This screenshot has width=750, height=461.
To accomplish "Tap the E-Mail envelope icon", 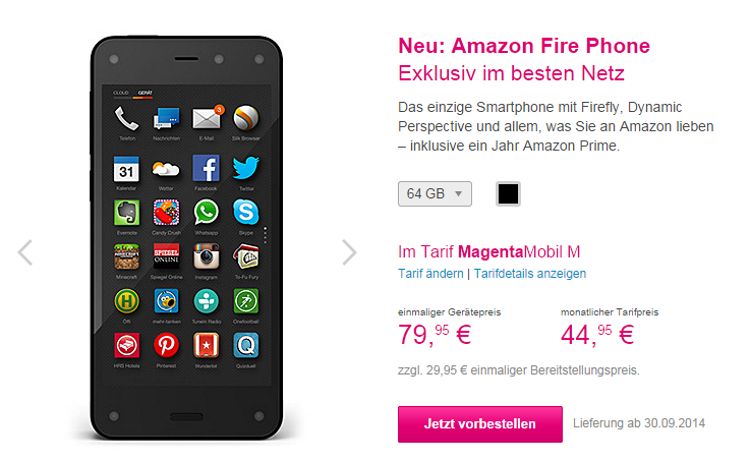I will [207, 118].
